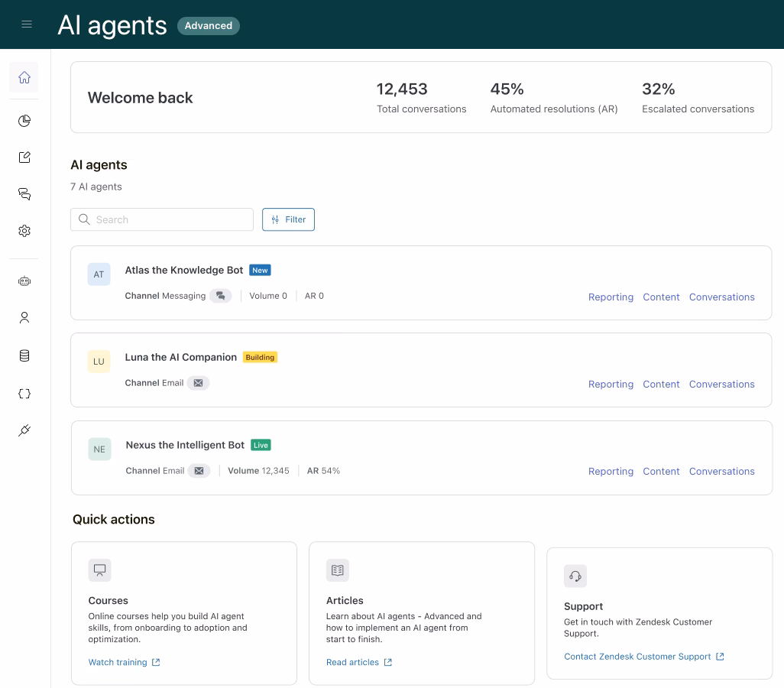Click the Home icon in the sidebar
The width and height of the screenshot is (784, 688).
[x=24, y=77]
